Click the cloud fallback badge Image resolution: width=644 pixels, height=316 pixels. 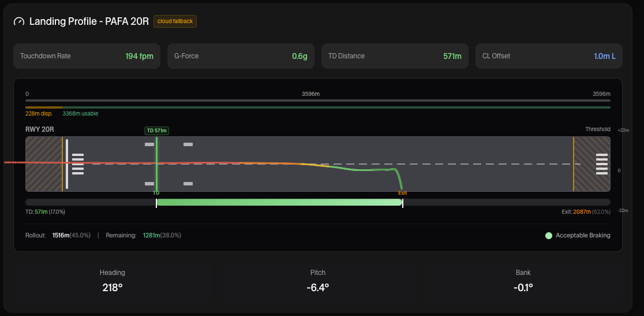[x=175, y=21]
